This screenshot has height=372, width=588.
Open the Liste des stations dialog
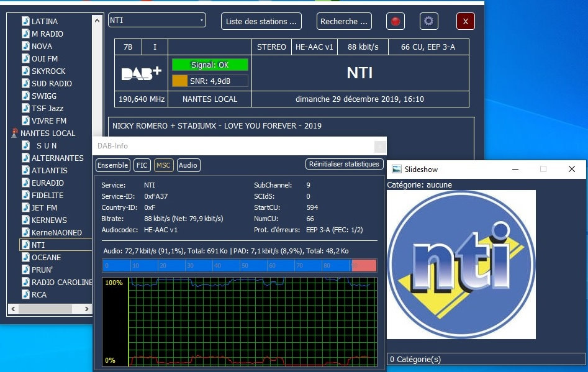pyautogui.click(x=261, y=21)
